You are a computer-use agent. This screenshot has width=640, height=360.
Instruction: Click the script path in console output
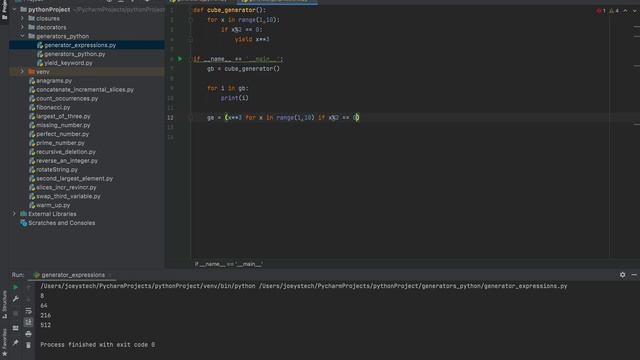click(413, 286)
